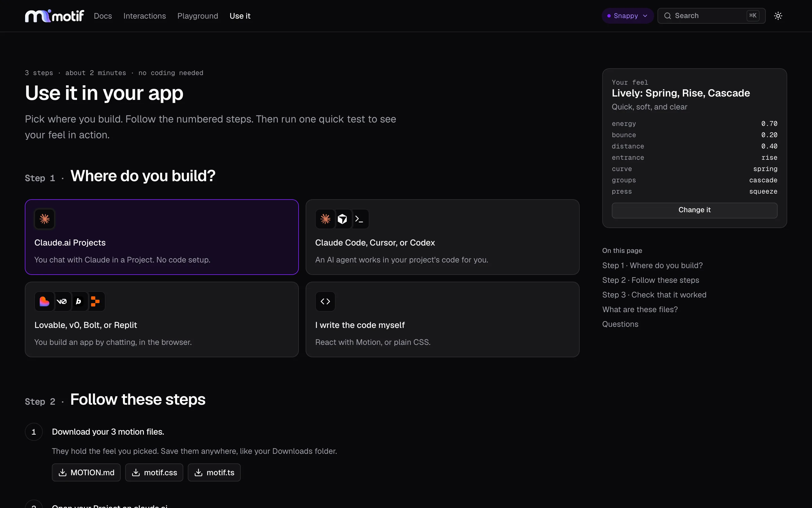The image size is (812, 508).
Task: Click the press value squeeze
Action: (763, 192)
